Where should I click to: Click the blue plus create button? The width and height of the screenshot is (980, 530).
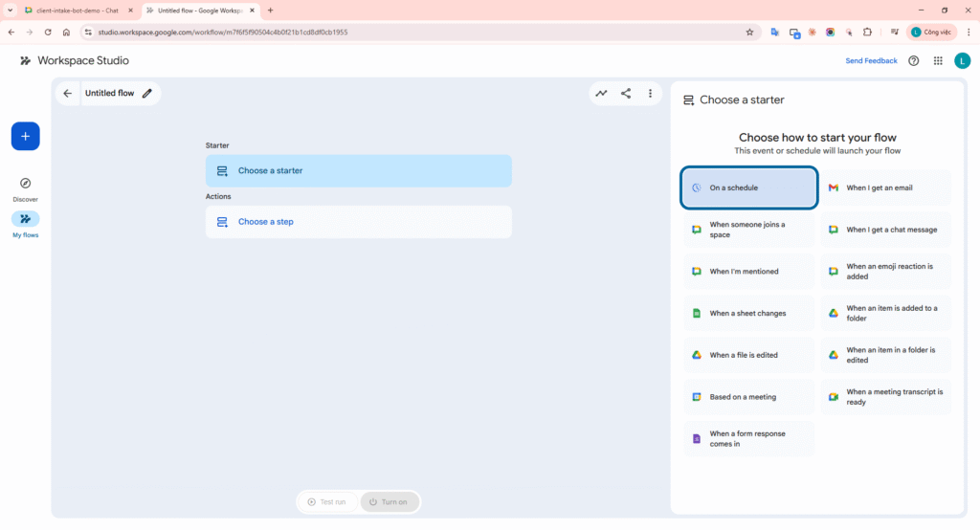[x=25, y=137]
